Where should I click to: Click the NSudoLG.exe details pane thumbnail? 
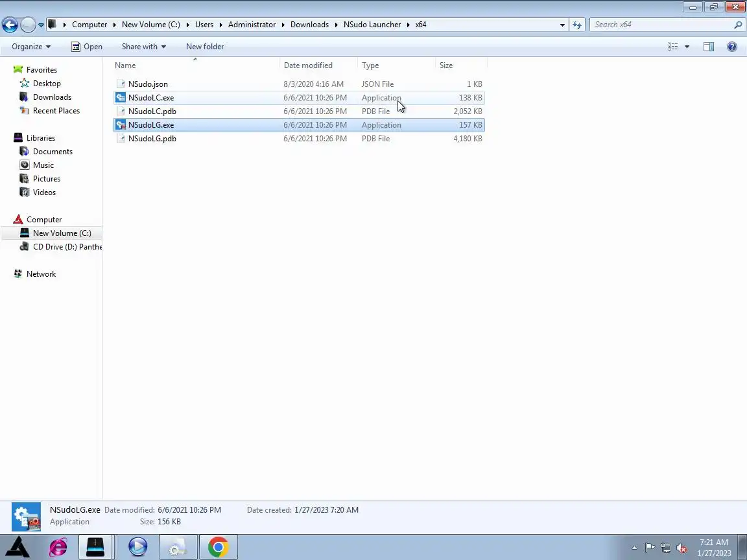pyautogui.click(x=26, y=517)
